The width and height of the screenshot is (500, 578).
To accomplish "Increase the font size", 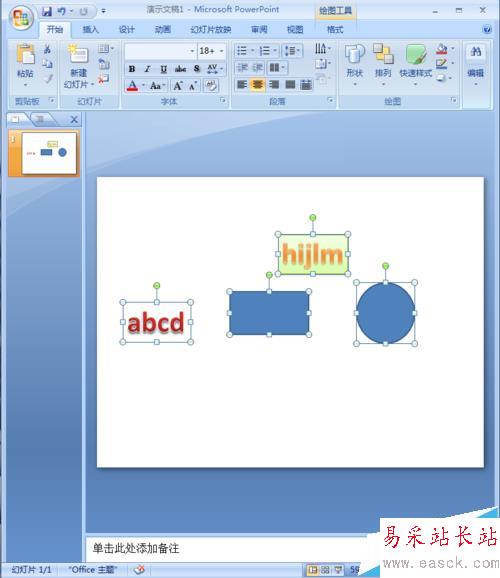I will coord(178,86).
